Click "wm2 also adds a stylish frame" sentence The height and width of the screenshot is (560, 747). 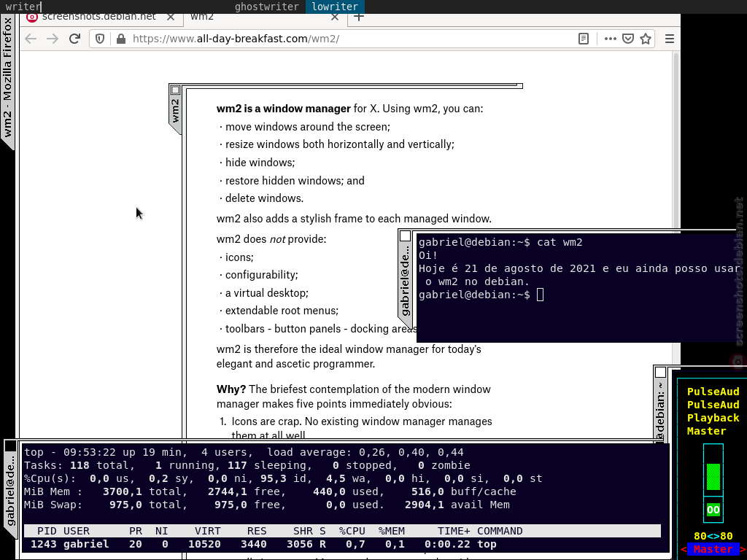(x=354, y=219)
